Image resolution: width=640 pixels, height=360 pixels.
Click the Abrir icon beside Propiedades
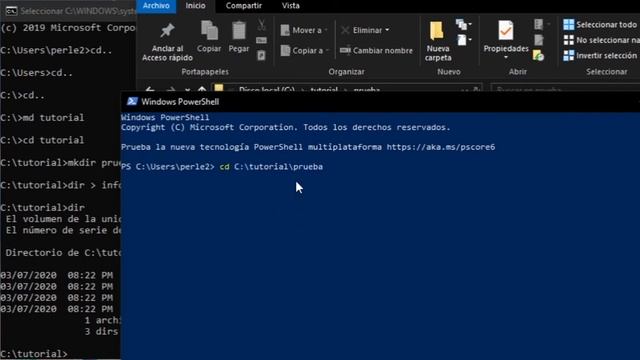pyautogui.click(x=538, y=24)
